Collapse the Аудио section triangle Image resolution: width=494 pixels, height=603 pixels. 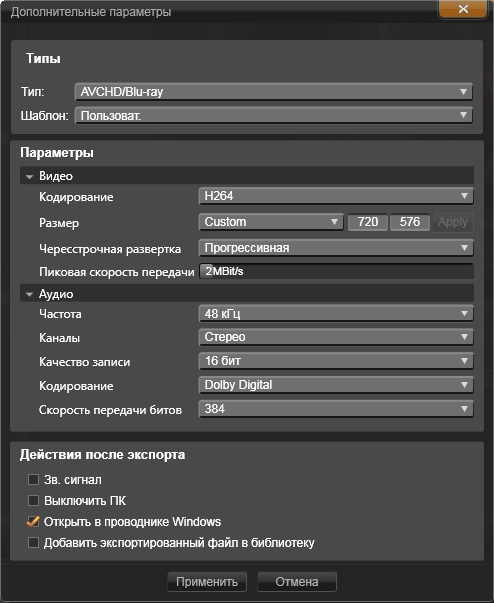[29, 295]
